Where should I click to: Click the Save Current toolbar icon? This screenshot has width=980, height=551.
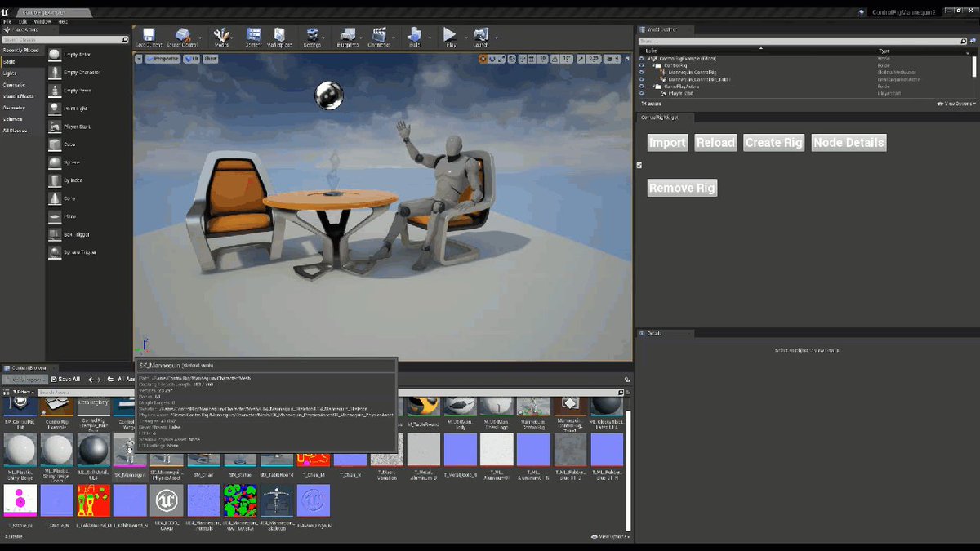pos(149,37)
